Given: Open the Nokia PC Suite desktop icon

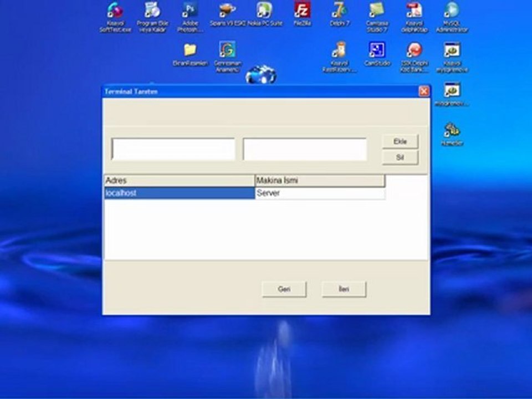Looking at the screenshot, I should pyautogui.click(x=265, y=13).
